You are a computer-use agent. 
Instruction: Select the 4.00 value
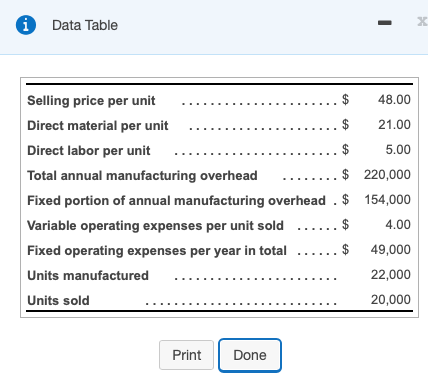click(x=398, y=224)
